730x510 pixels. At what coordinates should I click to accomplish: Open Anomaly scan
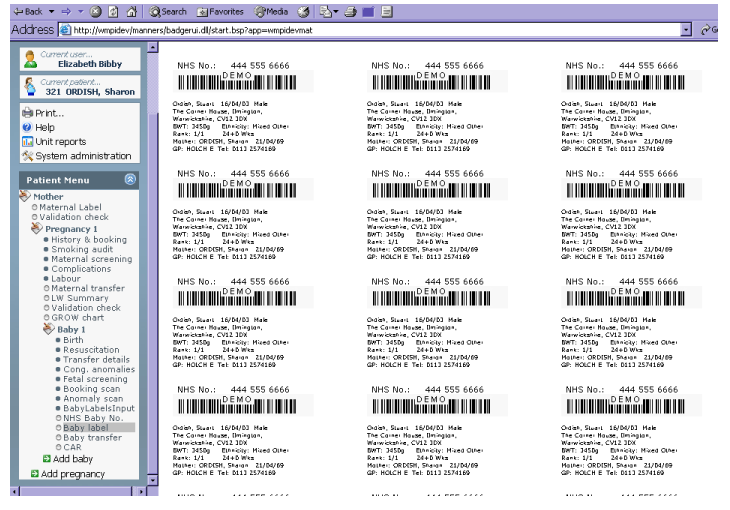(x=93, y=399)
